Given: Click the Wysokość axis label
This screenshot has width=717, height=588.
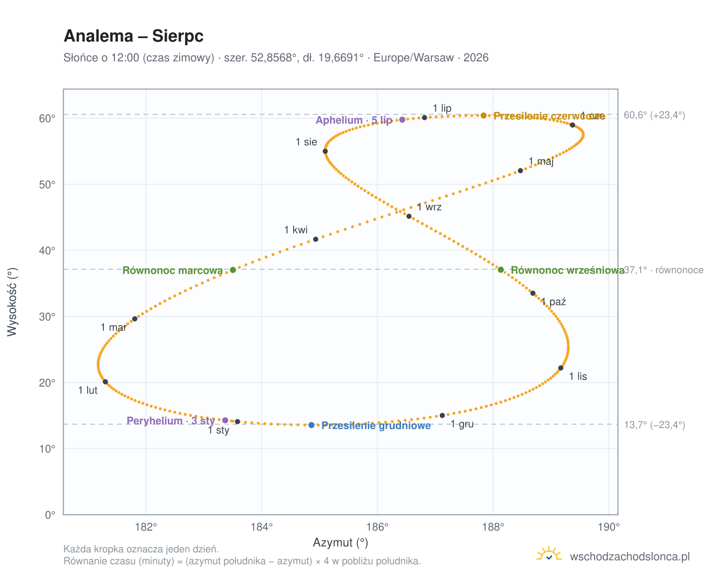Looking at the screenshot, I should [x=12, y=301].
